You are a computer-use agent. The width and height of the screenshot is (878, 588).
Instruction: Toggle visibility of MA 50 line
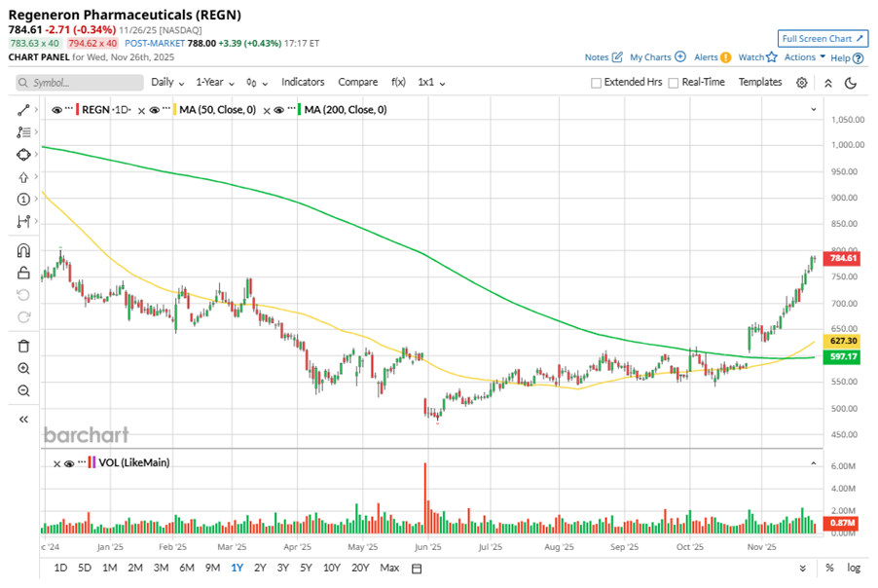click(155, 110)
